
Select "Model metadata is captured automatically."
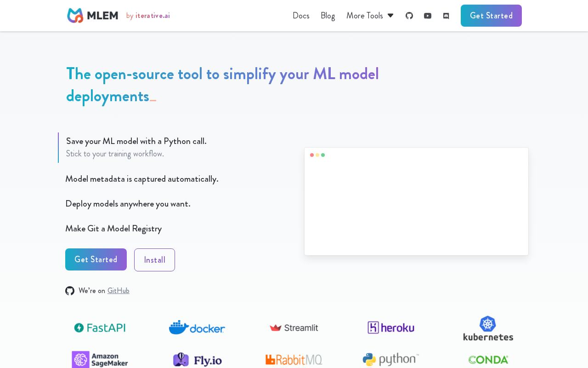(x=142, y=179)
